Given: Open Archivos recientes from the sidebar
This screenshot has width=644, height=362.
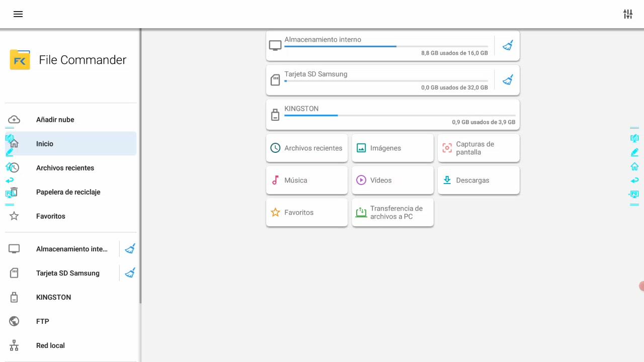Looking at the screenshot, I should (x=70, y=168).
